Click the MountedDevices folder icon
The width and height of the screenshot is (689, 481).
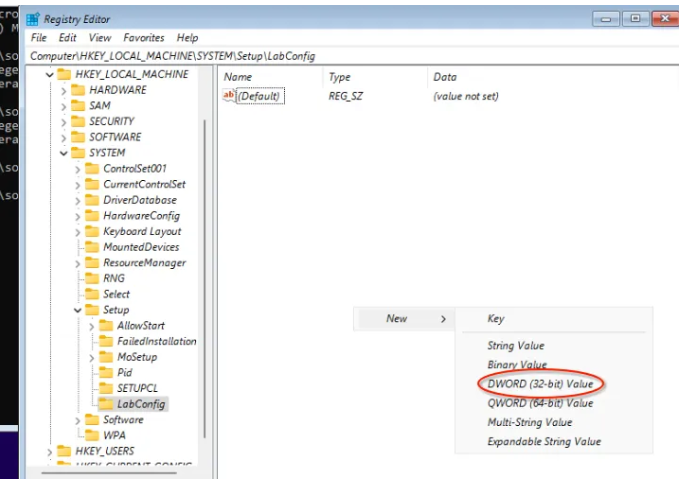(94, 247)
